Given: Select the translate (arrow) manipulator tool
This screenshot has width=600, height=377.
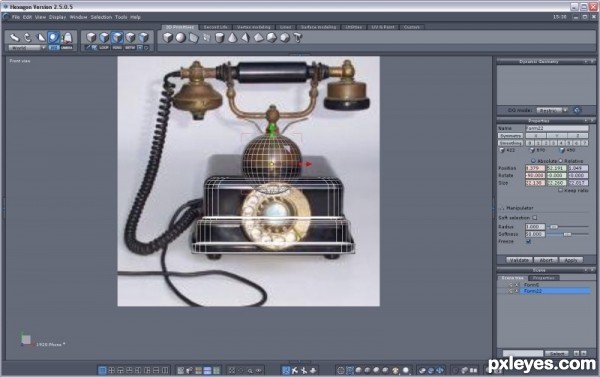Looking at the screenshot, I should click(14, 38).
